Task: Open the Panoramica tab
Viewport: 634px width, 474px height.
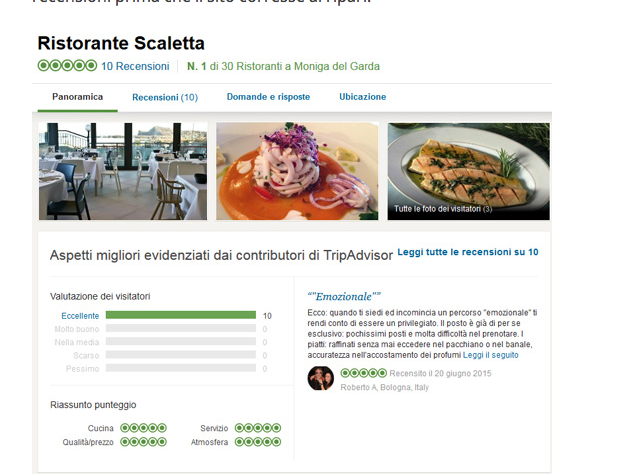Action: click(x=77, y=97)
